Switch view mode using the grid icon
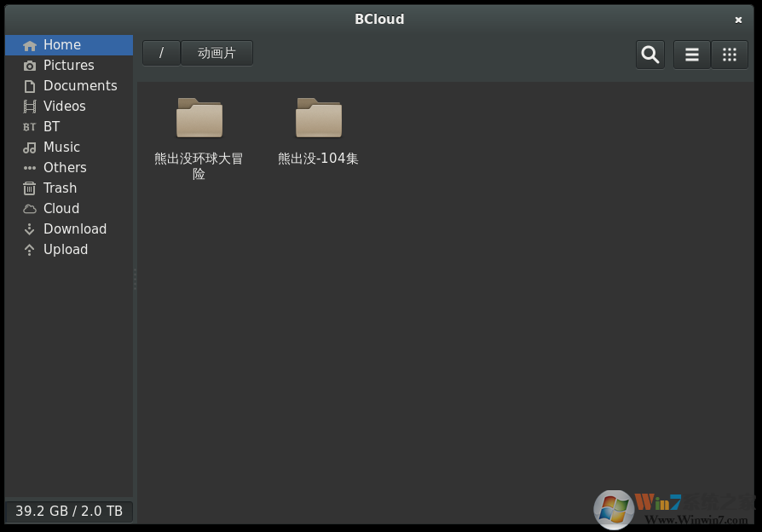 730,54
